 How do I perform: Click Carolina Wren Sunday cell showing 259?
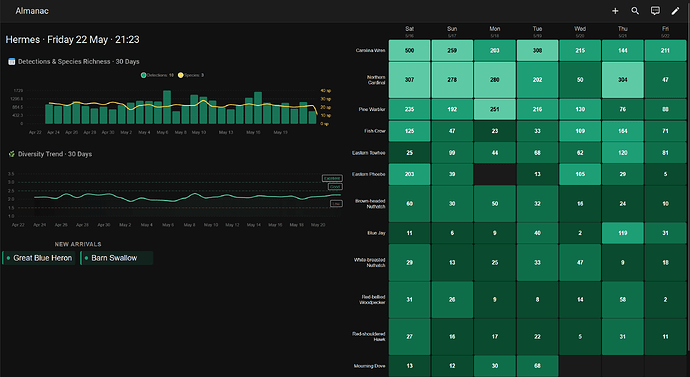[x=452, y=51]
